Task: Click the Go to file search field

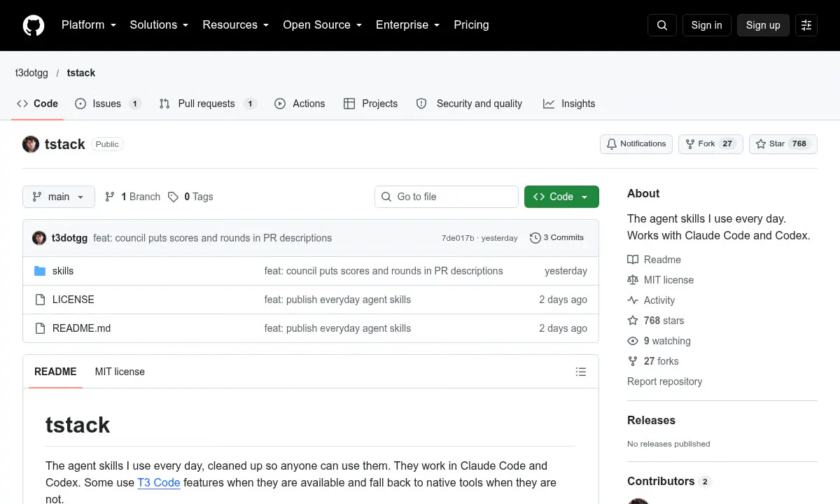Action: coord(447,197)
